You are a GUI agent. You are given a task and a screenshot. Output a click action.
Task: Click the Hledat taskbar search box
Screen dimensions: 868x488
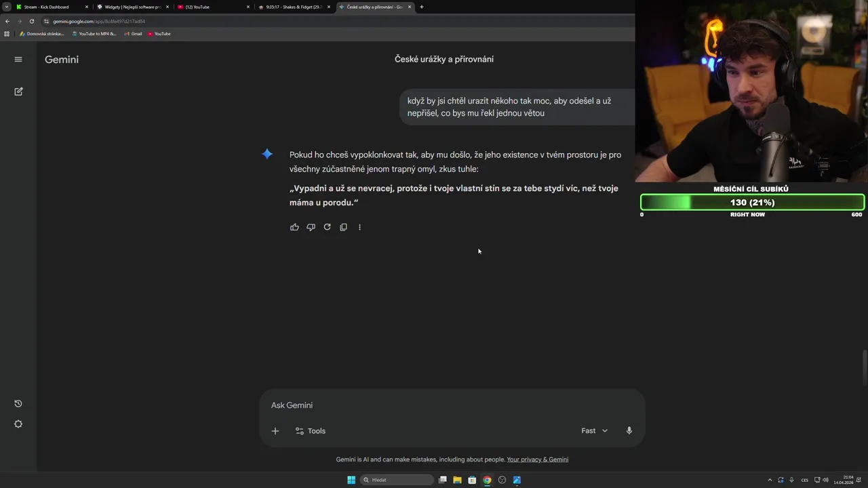[397, 480]
